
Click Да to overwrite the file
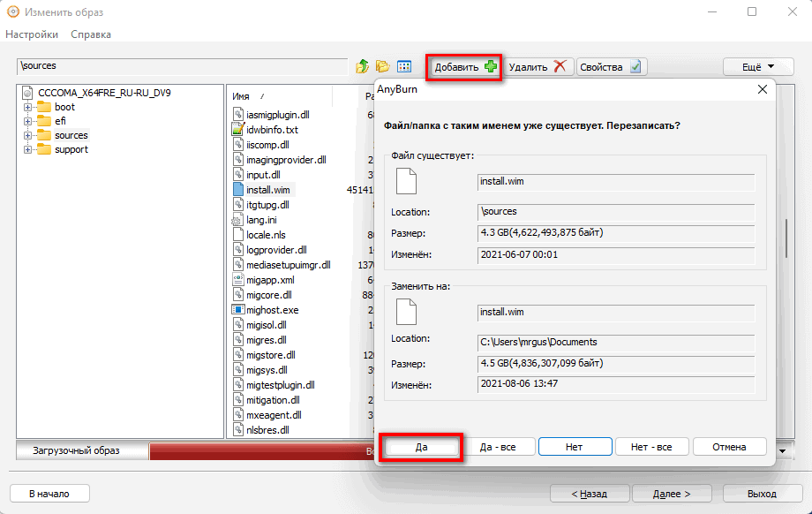421,447
